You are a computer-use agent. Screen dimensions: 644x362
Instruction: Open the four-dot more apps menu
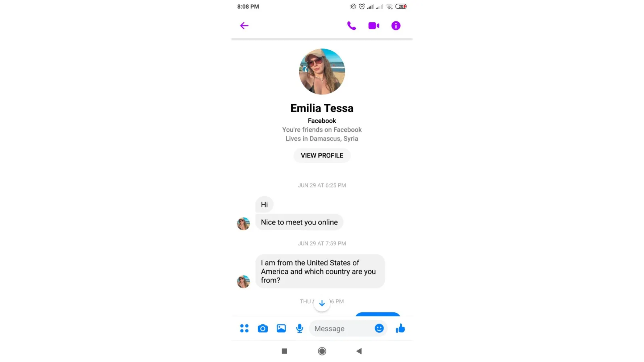244,328
